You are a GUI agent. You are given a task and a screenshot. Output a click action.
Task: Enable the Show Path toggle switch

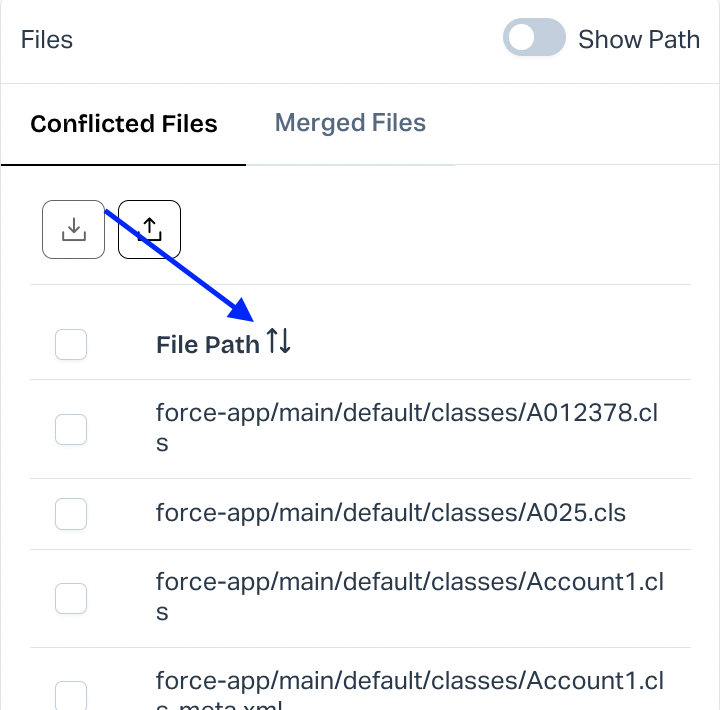point(534,40)
